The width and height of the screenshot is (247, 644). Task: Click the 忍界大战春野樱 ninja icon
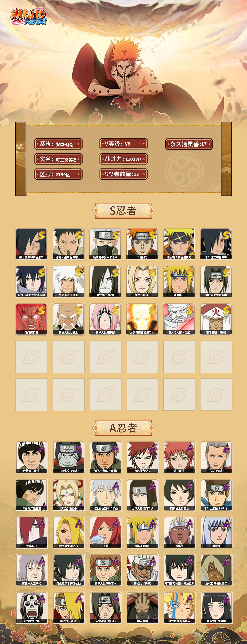(x=105, y=319)
